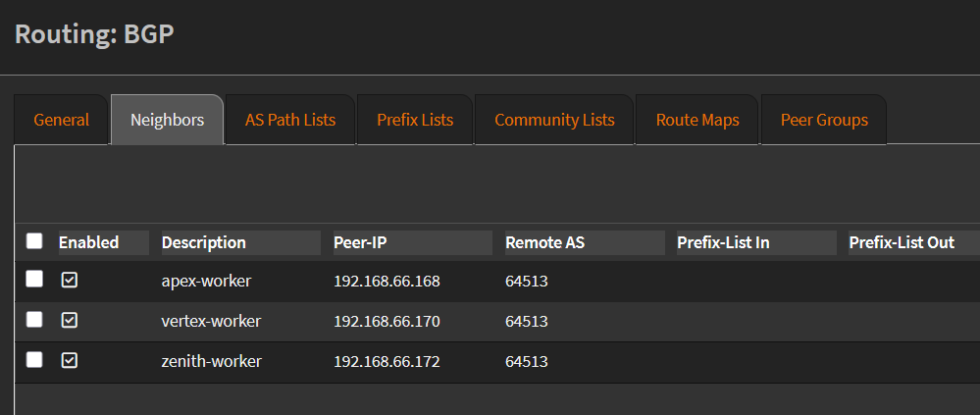Tick the select-all checkbox in table header
The image size is (980, 415).
pyautogui.click(x=34, y=241)
